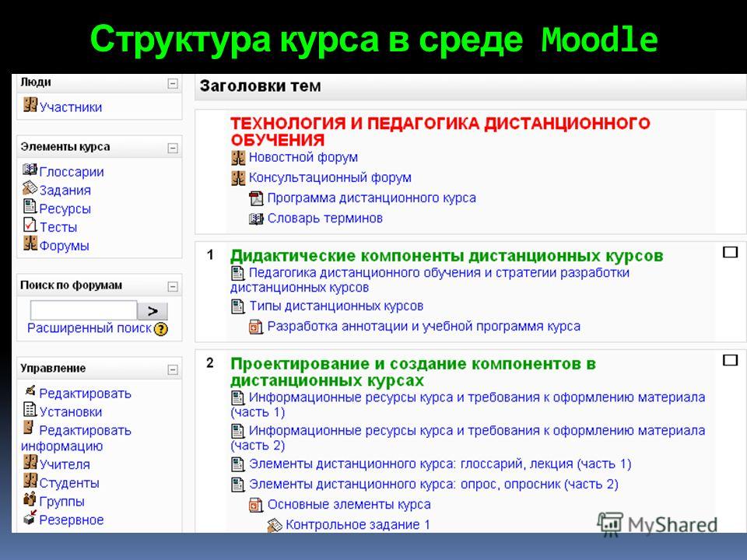Viewport: 747px width, 560px height.
Task: Collapse the Управление block
Action: tap(173, 369)
